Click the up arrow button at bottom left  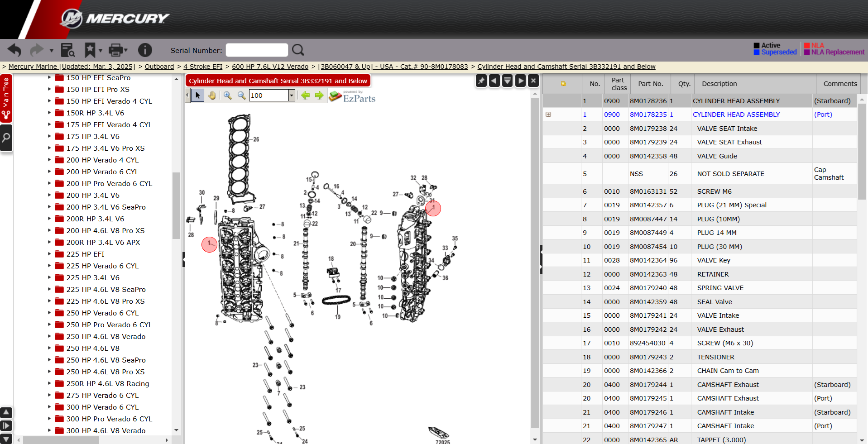click(x=6, y=412)
